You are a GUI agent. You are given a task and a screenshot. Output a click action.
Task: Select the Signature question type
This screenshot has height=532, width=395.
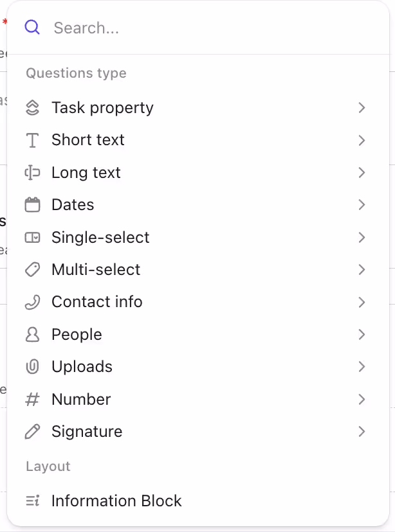click(87, 431)
